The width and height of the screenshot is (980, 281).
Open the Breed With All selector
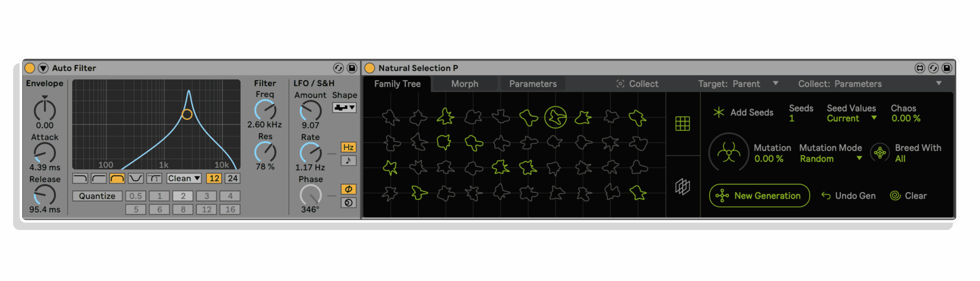[900, 158]
